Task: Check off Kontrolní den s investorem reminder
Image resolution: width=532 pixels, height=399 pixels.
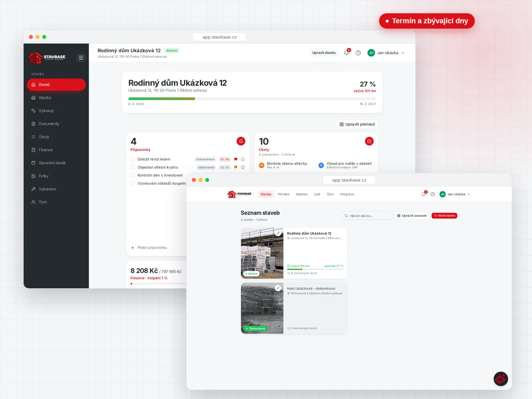Action: pos(133,175)
